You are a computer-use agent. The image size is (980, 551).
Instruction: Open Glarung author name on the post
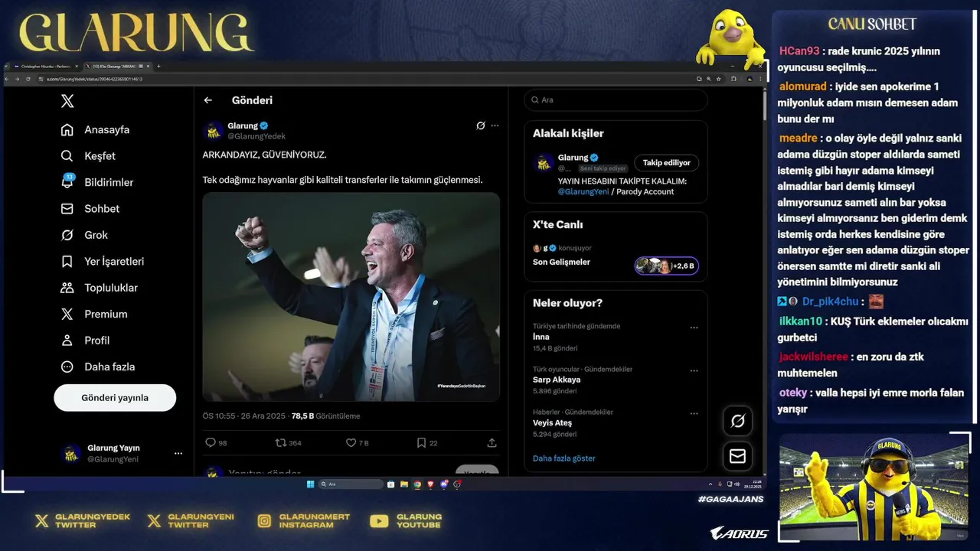point(243,126)
